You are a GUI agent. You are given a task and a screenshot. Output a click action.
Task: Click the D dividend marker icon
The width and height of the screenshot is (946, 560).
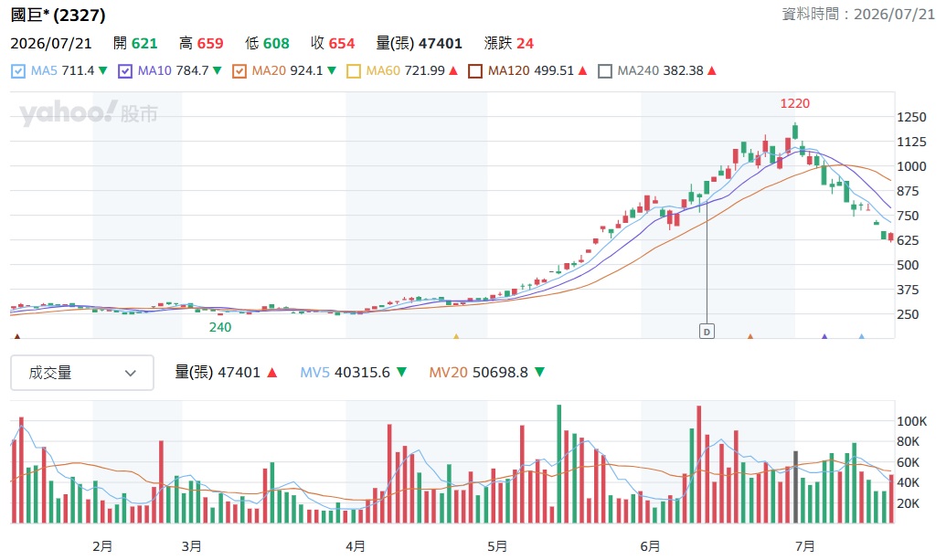707,331
